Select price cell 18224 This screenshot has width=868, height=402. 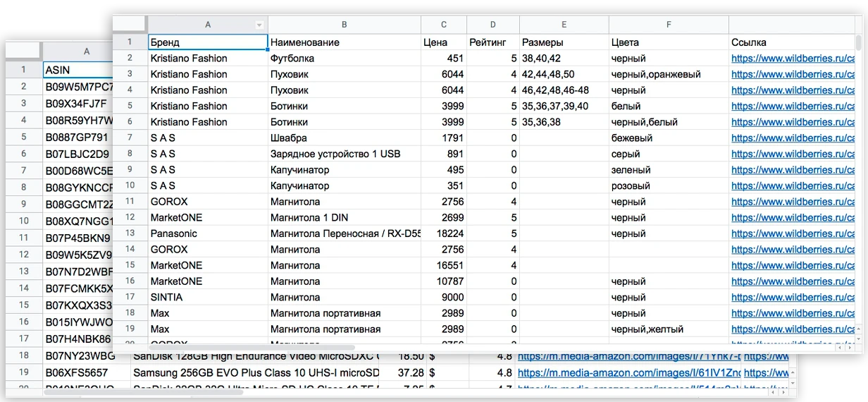point(444,233)
